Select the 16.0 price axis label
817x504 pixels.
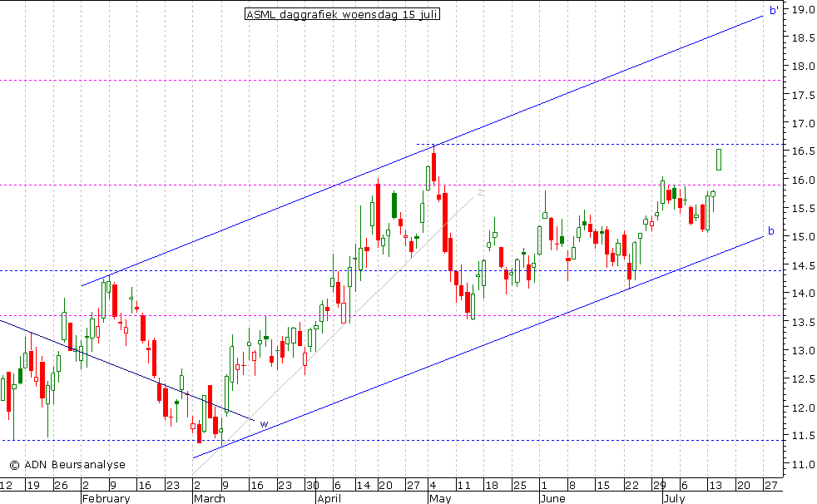[x=803, y=180]
